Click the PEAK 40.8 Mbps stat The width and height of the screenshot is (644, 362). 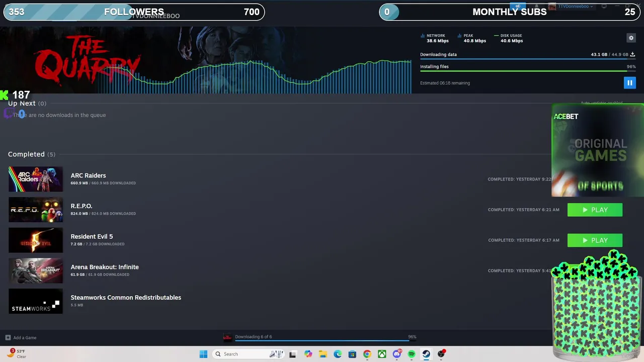coord(472,38)
